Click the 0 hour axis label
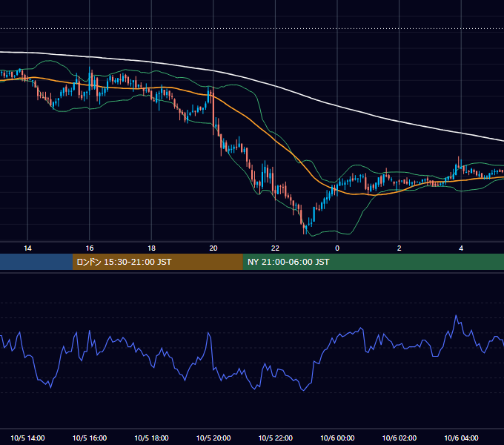Viewport: 504px width, 445px height. click(337, 248)
